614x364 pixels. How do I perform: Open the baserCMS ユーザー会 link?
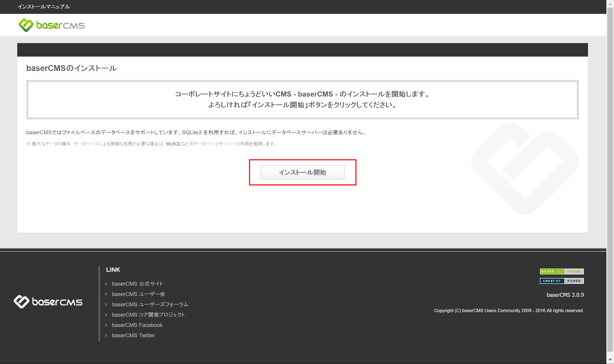pos(138,294)
